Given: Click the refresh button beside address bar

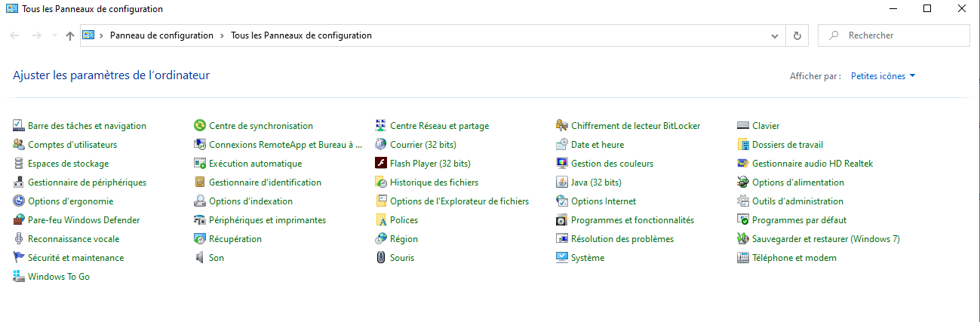Looking at the screenshot, I should [x=797, y=35].
